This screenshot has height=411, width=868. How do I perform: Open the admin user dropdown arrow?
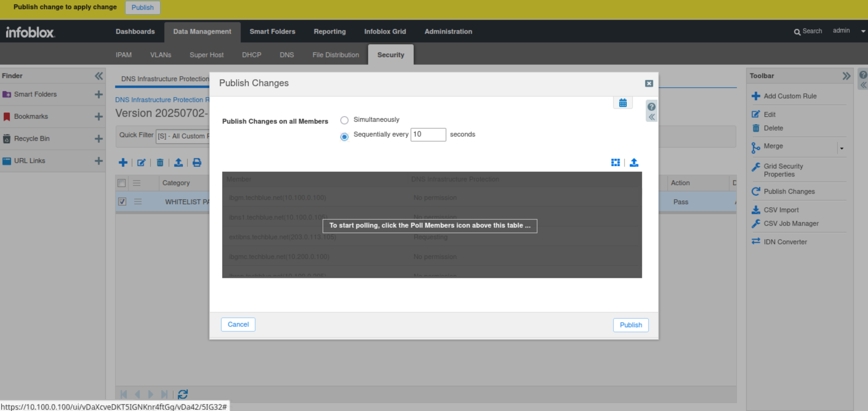(x=863, y=31)
